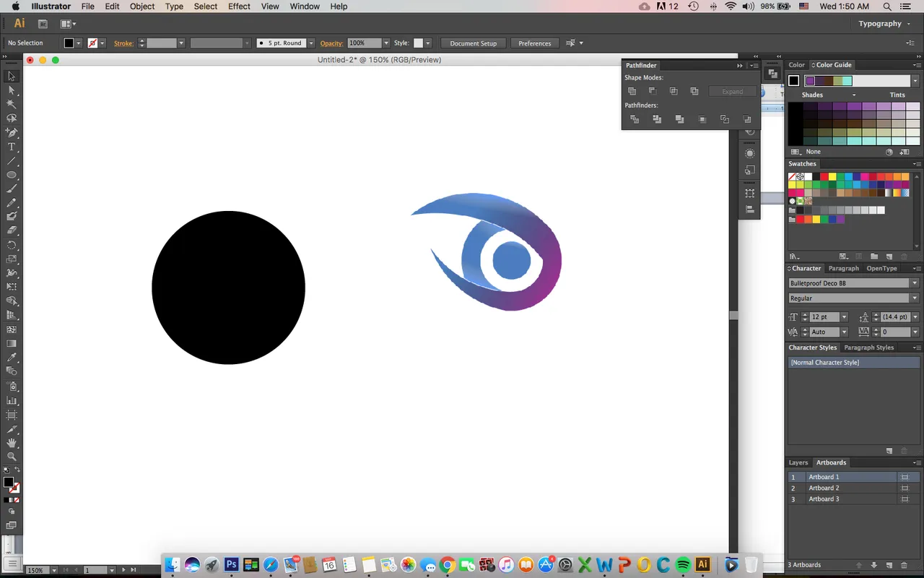Viewport: 924px width, 578px height.
Task: Open the graphic Style dropdown
Action: click(x=428, y=43)
